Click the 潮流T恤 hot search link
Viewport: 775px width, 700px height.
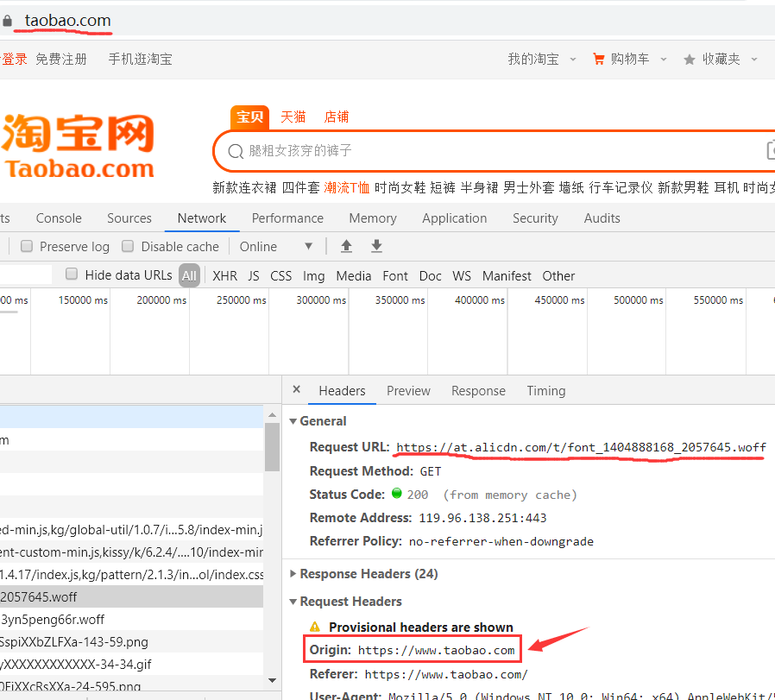click(346, 188)
